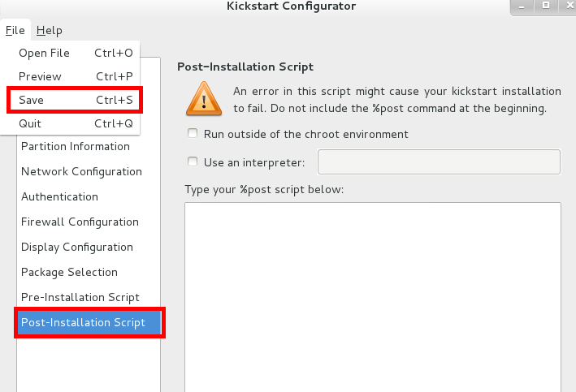Click the warning triangle icon
The width and height of the screenshot is (576, 392).
point(204,99)
